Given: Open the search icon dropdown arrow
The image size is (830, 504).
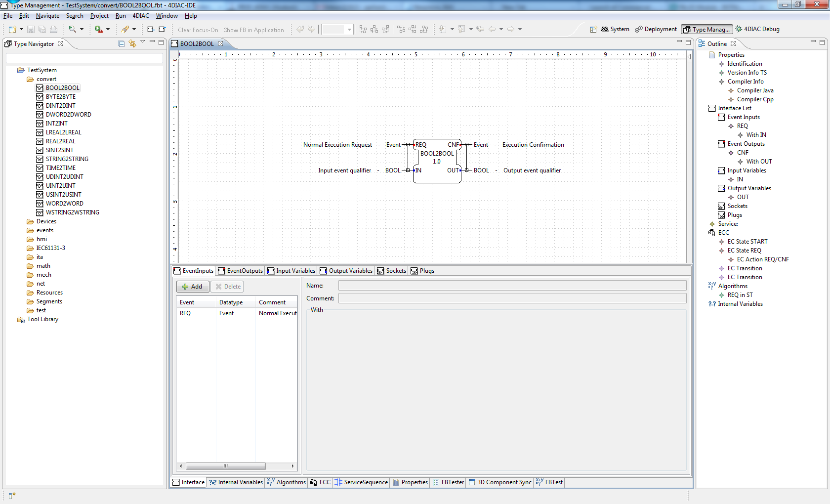Looking at the screenshot, I should pos(82,30).
